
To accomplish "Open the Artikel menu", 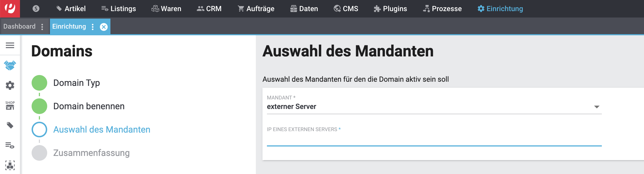I will tap(71, 9).
